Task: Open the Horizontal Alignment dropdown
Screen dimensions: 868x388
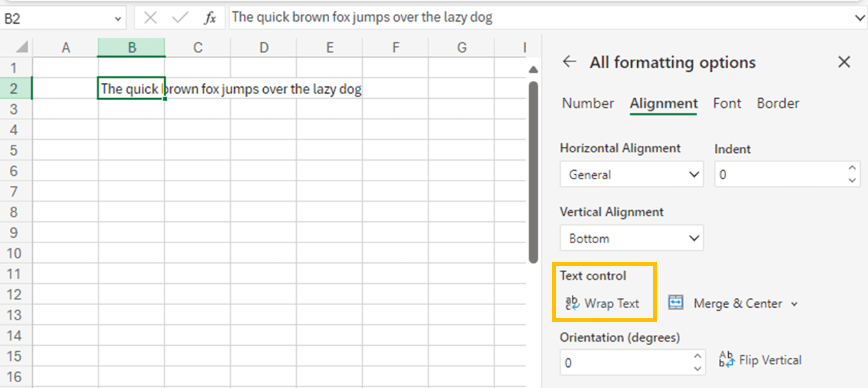Action: click(x=631, y=175)
